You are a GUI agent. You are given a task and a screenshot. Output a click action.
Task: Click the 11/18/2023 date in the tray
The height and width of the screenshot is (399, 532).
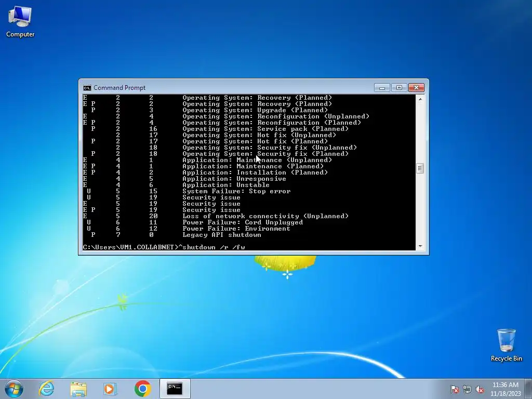[505, 394]
